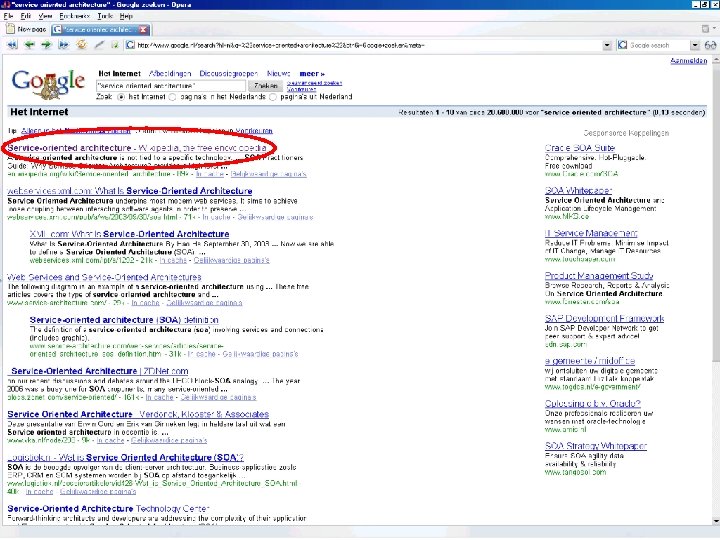The image size is (720, 540).
Task: Select 'pagina's in het Nederlands' radio button
Action: tap(173, 97)
